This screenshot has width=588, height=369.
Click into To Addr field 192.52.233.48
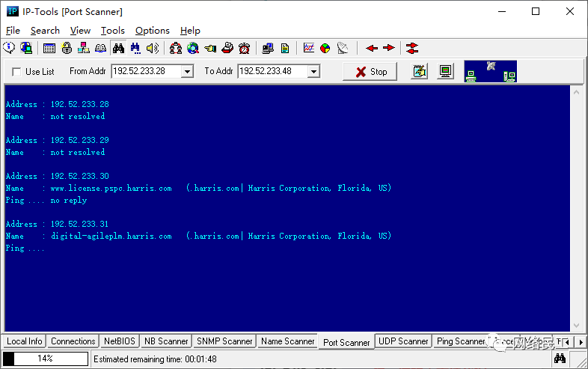272,71
